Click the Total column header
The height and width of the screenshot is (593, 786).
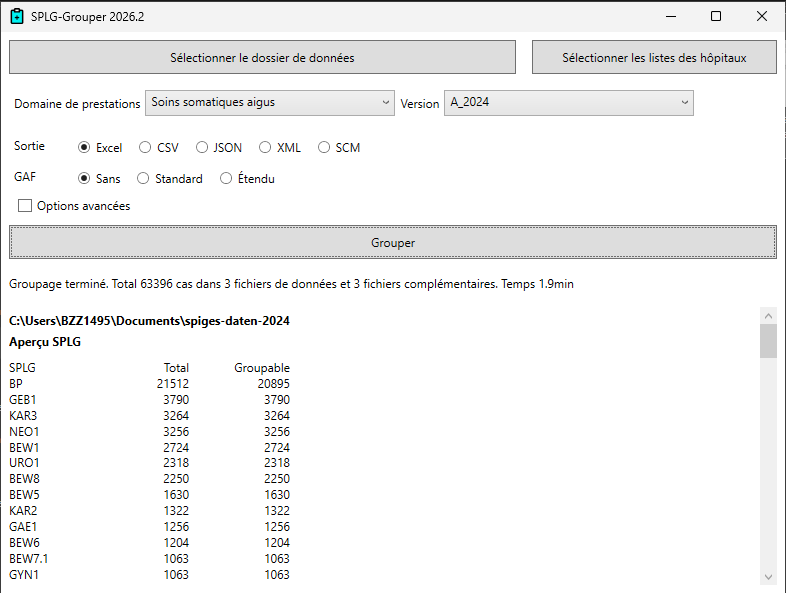tap(176, 368)
